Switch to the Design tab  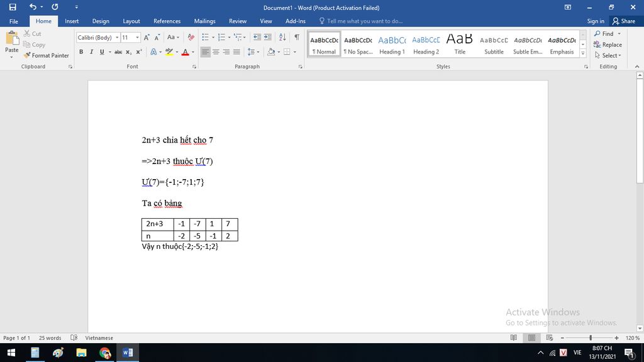point(101,21)
